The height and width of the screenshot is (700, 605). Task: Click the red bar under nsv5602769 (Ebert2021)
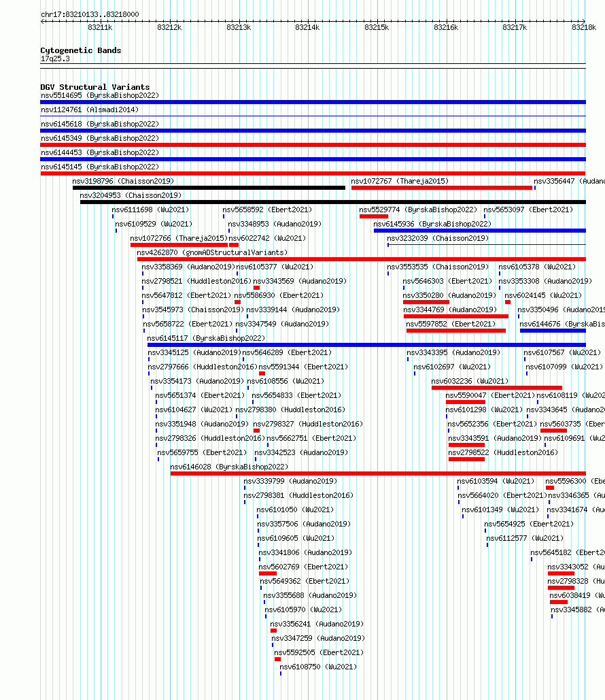coord(268,573)
